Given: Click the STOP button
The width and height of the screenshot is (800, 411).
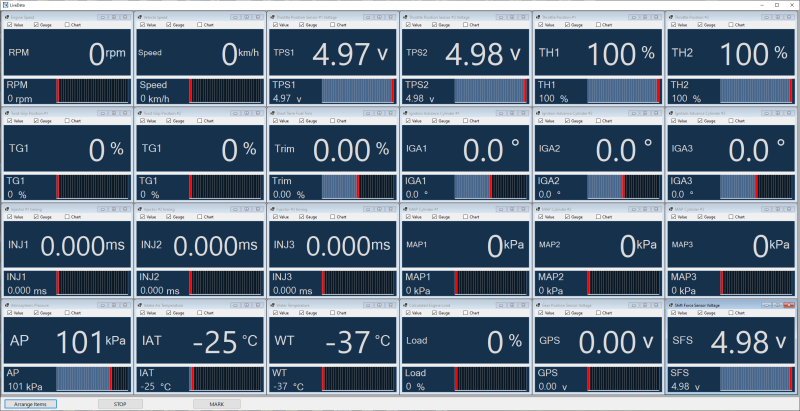Looking at the screenshot, I should pyautogui.click(x=120, y=404).
